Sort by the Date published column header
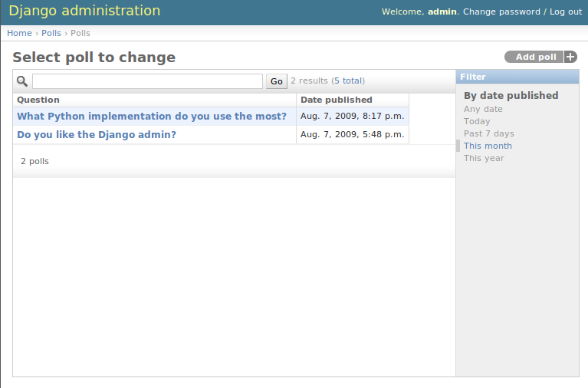 336,100
